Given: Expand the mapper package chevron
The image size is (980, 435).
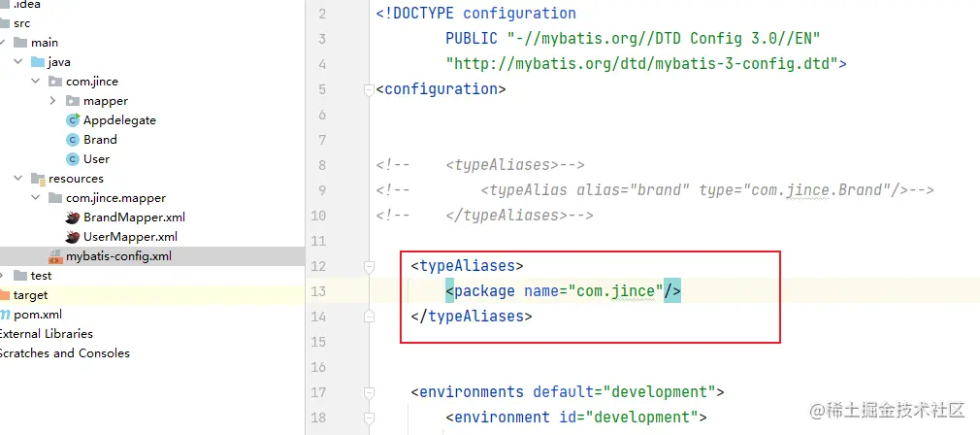Looking at the screenshot, I should pyautogui.click(x=53, y=101).
